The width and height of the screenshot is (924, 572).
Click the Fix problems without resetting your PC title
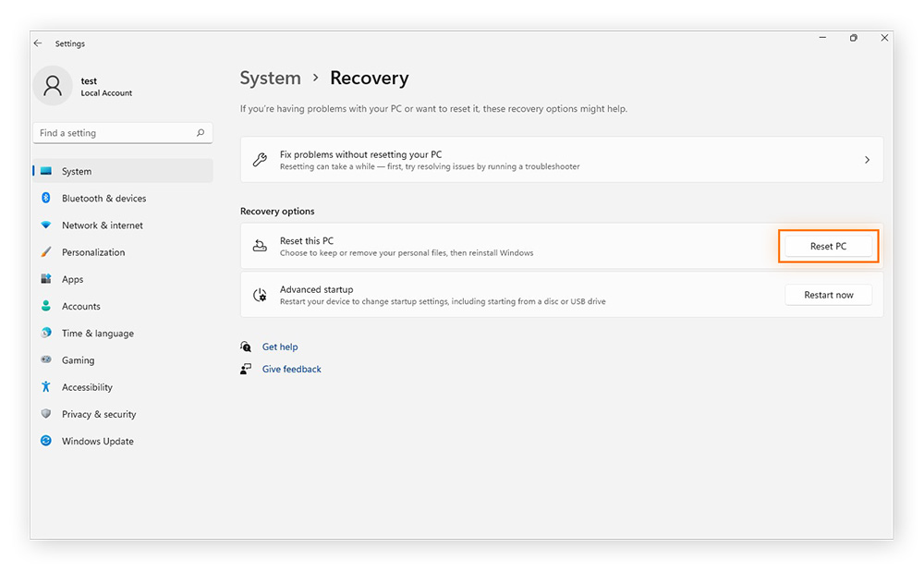click(360, 154)
